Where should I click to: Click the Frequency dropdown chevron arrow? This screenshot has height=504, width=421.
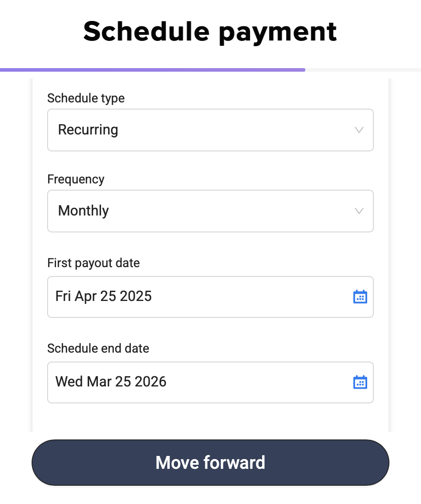359,211
